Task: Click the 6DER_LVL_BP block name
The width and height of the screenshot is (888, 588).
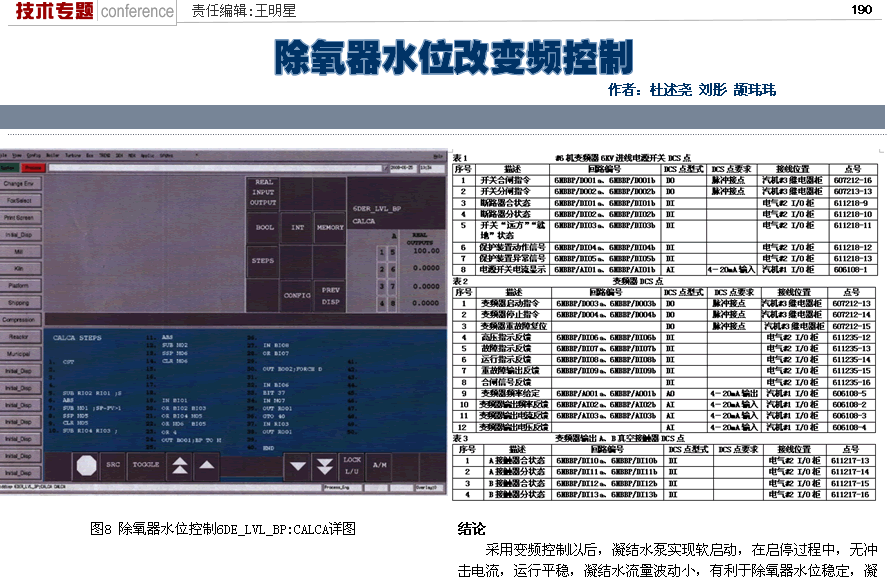Action: tap(377, 208)
